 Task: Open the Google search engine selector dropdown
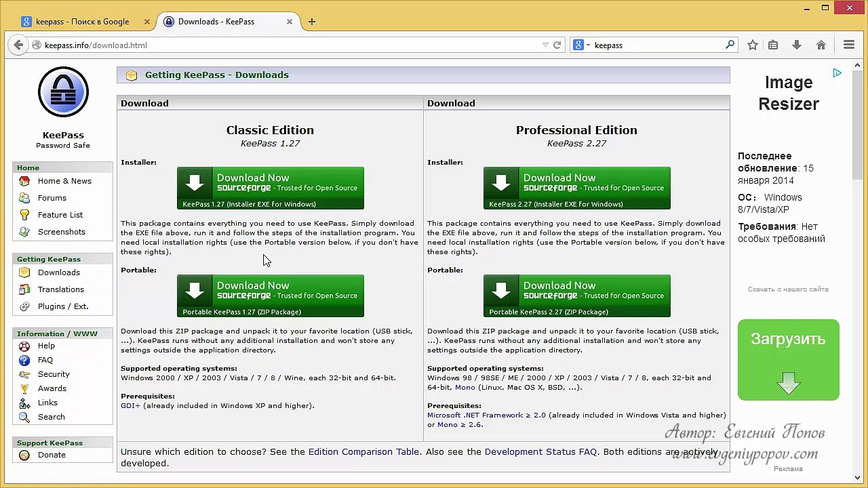point(582,45)
